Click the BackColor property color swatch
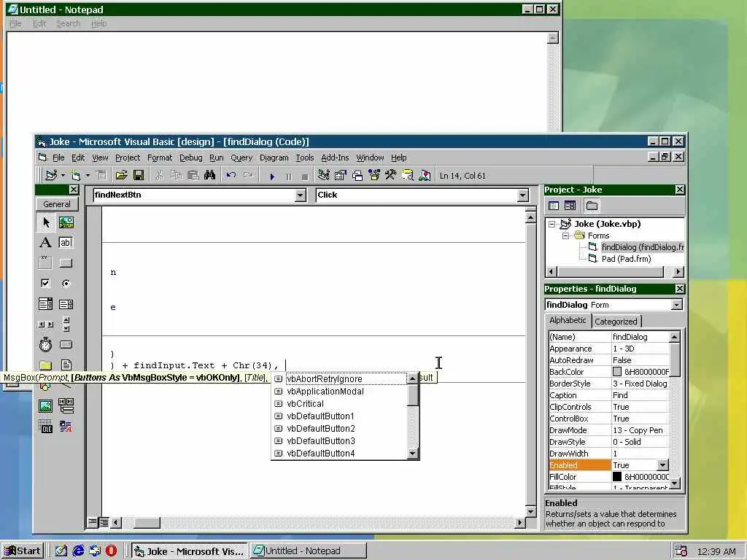This screenshot has height=560, width=747. pyautogui.click(x=617, y=372)
